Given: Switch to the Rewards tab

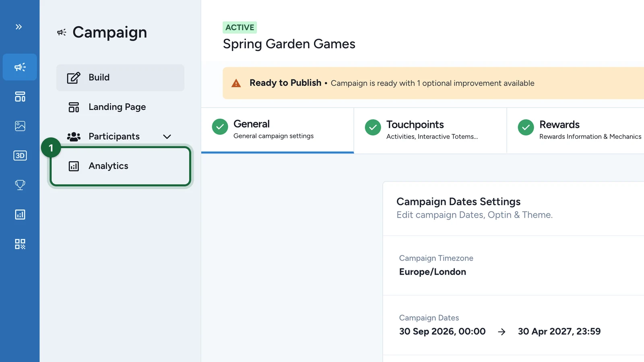Looking at the screenshot, I should click(x=576, y=130).
